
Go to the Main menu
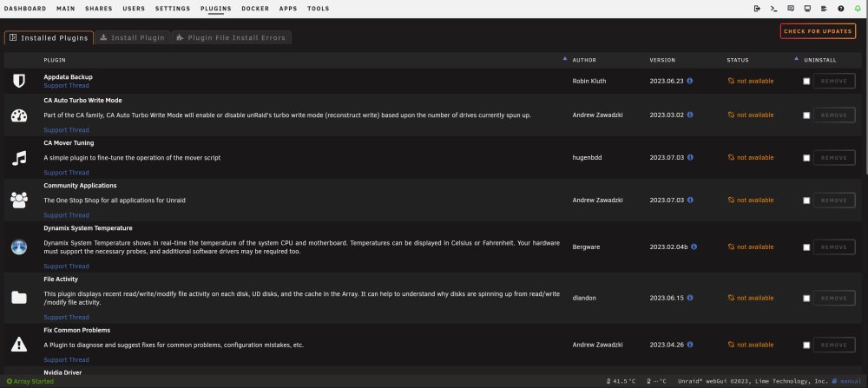[66, 9]
